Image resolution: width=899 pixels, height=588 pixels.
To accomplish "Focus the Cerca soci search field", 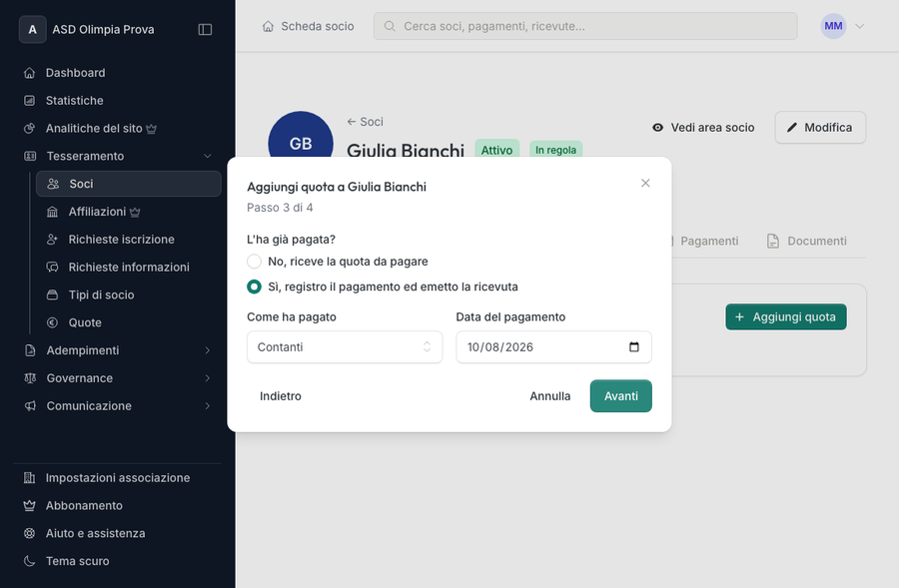I will coord(584,26).
